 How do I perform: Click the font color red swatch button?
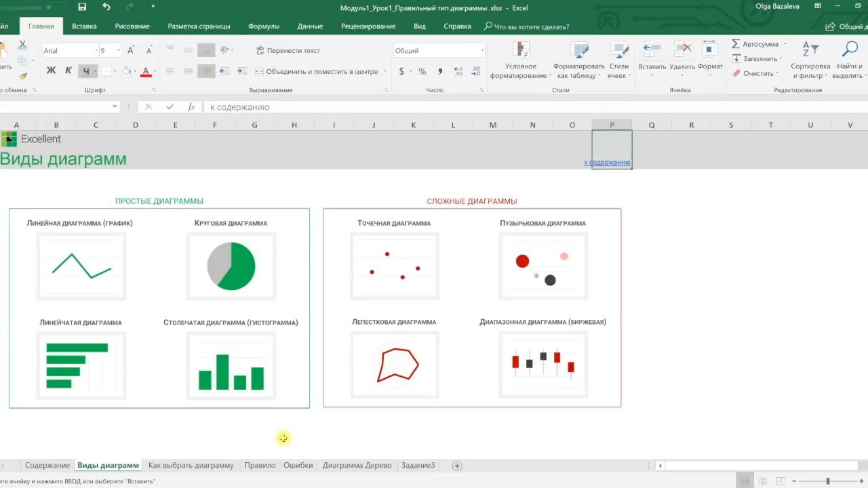coord(145,72)
